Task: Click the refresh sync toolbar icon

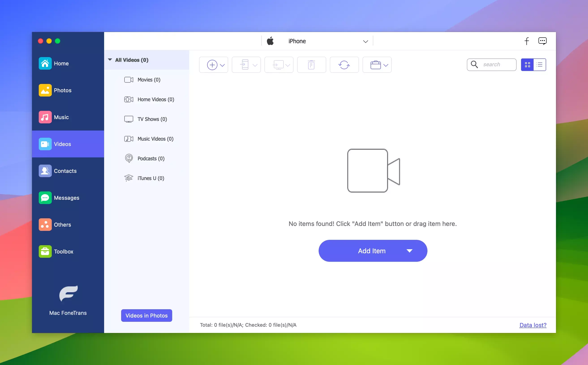Action: [344, 65]
